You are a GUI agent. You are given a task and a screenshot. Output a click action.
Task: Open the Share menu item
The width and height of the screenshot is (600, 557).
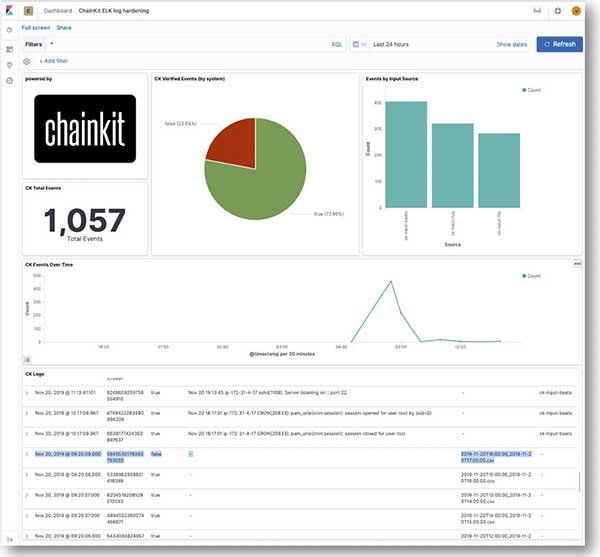pos(64,28)
